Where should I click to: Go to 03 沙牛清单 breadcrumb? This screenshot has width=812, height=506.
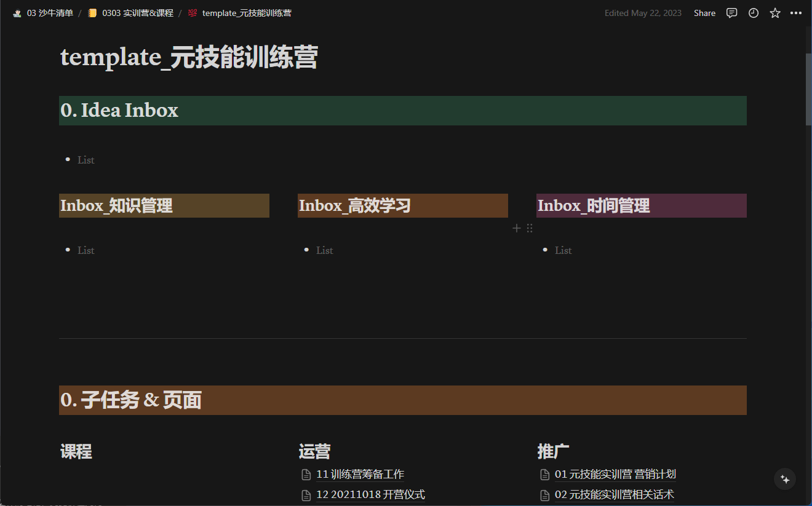click(50, 13)
